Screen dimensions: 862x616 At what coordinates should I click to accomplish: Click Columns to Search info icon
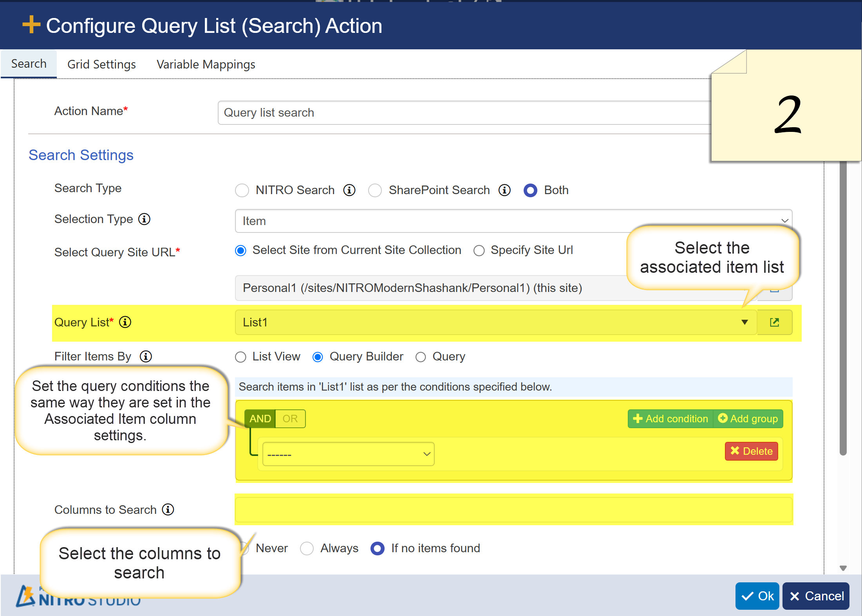[168, 510]
